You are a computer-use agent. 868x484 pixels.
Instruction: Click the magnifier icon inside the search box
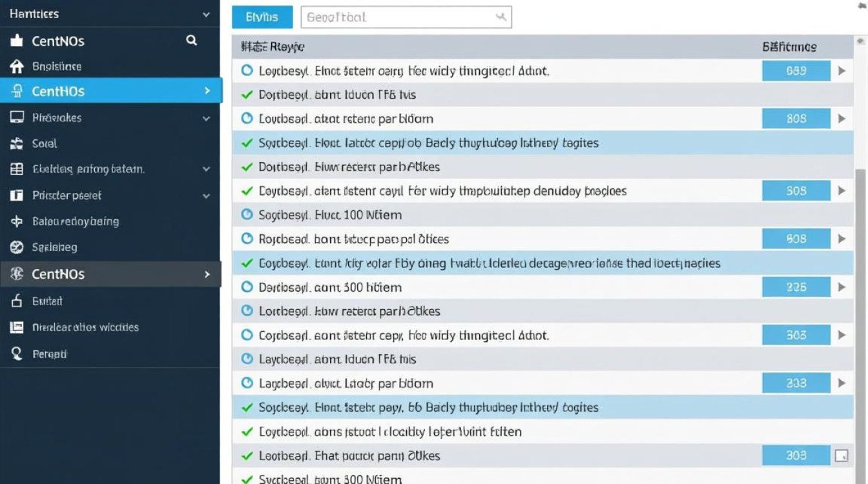(501, 17)
